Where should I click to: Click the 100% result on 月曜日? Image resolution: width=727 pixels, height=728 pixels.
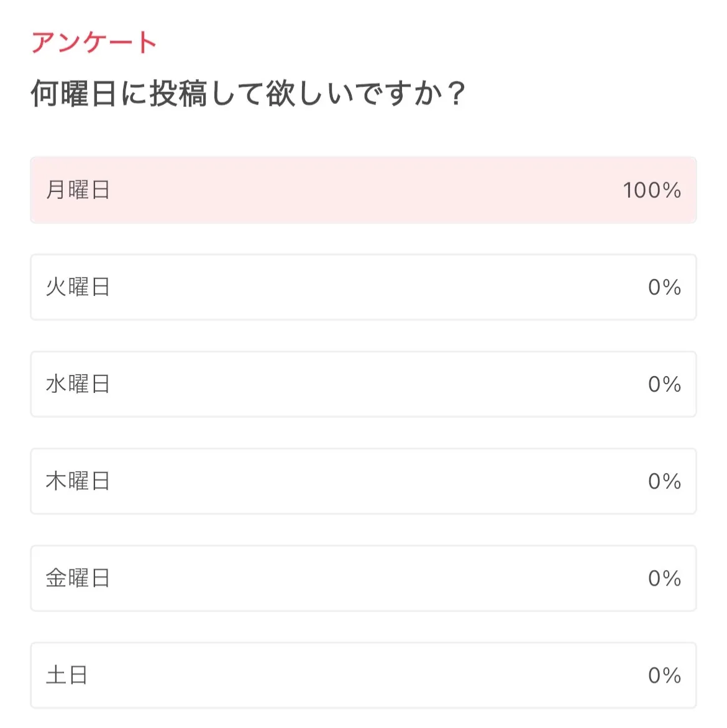point(652,190)
